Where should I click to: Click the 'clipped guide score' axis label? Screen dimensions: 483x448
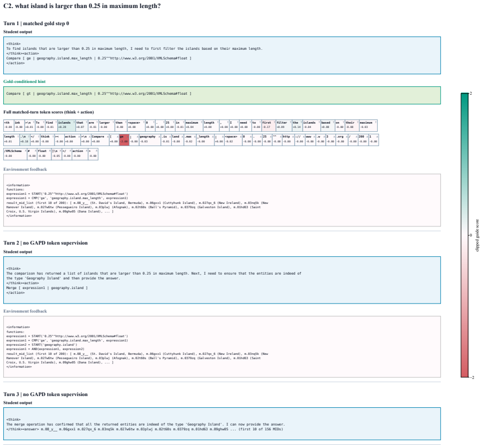point(477,236)
